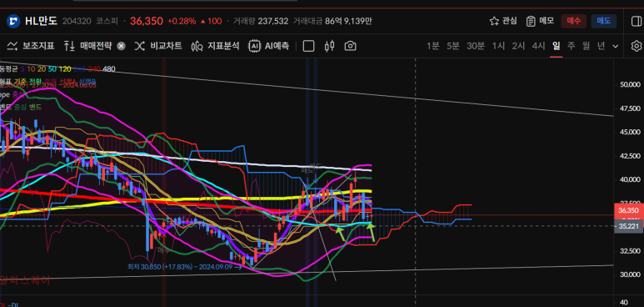
Task: Open the 메모 memo note
Action: click(540, 21)
